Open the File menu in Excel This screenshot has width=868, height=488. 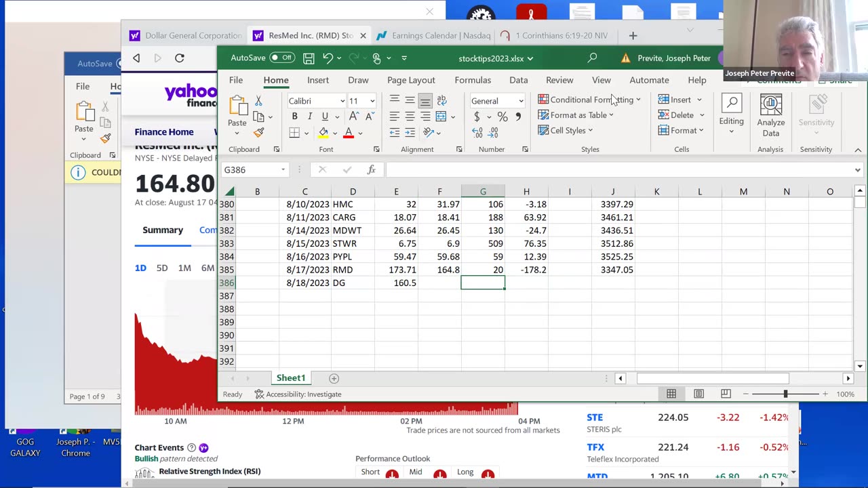click(x=236, y=80)
